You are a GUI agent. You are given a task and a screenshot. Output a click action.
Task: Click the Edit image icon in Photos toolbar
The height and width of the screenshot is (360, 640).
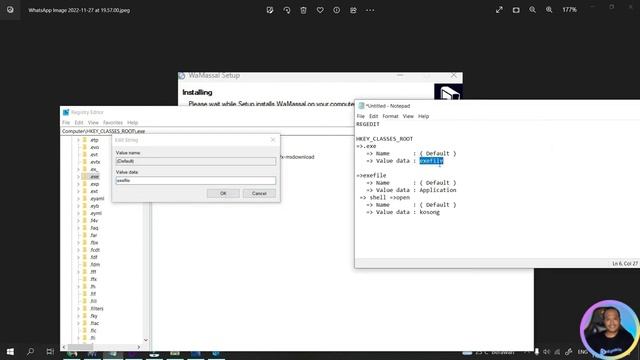pyautogui.click(x=270, y=10)
